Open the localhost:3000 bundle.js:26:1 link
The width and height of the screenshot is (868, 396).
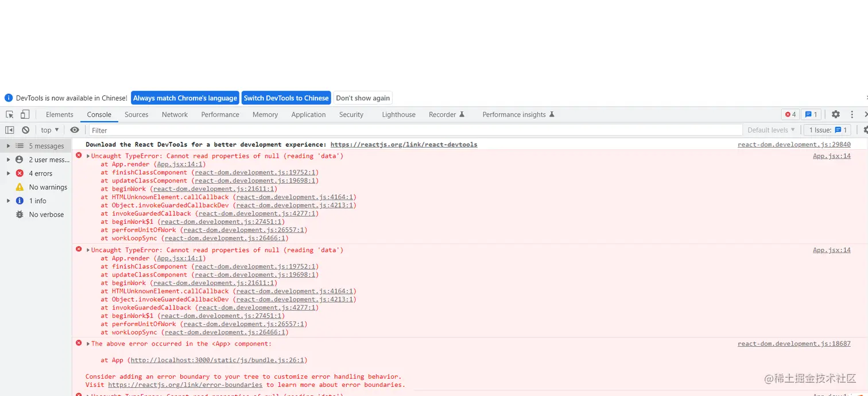219,360
